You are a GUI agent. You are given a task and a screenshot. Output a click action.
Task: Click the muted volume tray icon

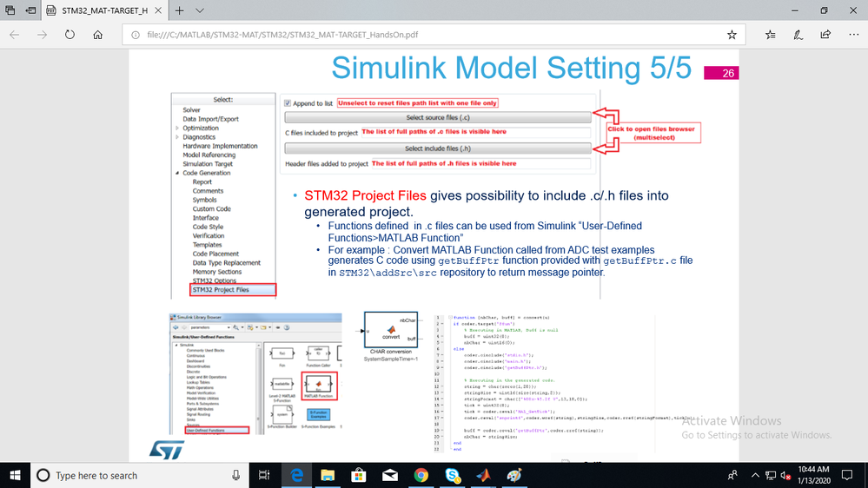(x=785, y=475)
